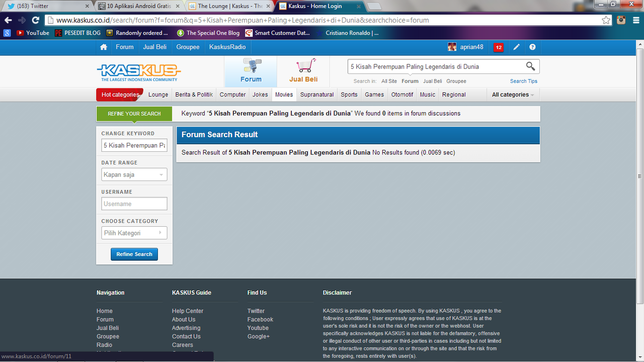Open the Sports category

click(x=349, y=95)
